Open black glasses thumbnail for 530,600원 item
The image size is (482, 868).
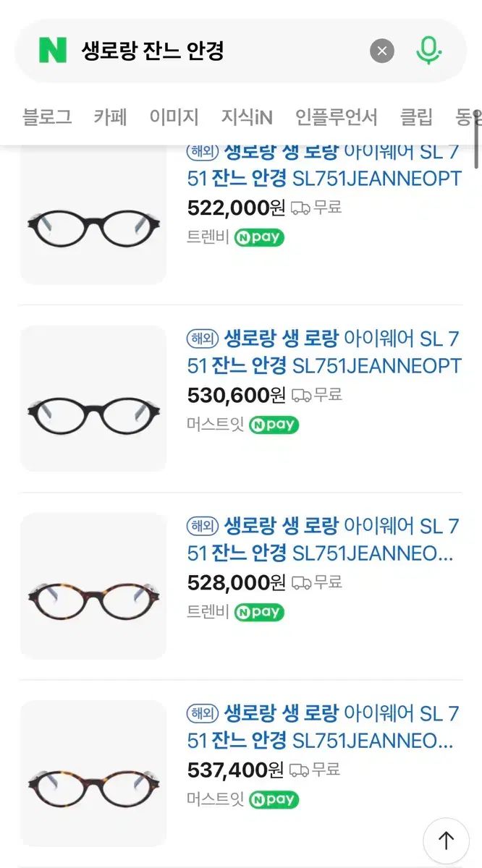pyautogui.click(x=93, y=399)
